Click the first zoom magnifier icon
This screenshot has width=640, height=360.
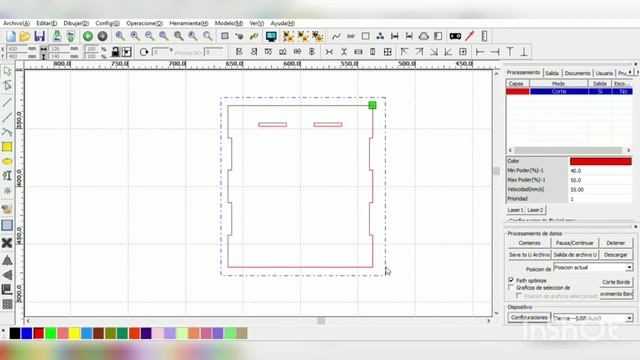pyautogui.click(x=120, y=36)
